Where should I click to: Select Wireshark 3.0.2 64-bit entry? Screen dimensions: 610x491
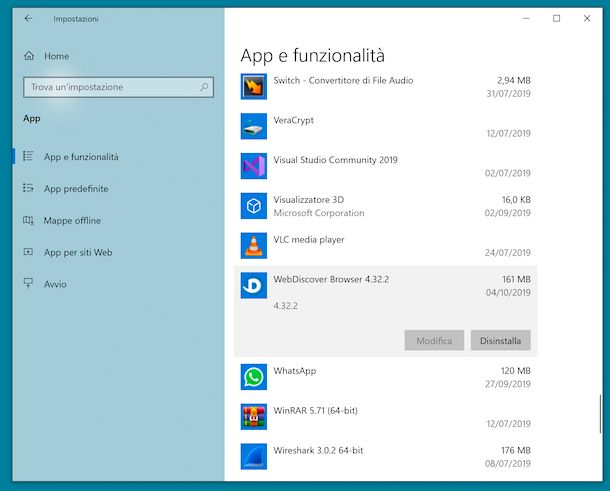coord(386,456)
